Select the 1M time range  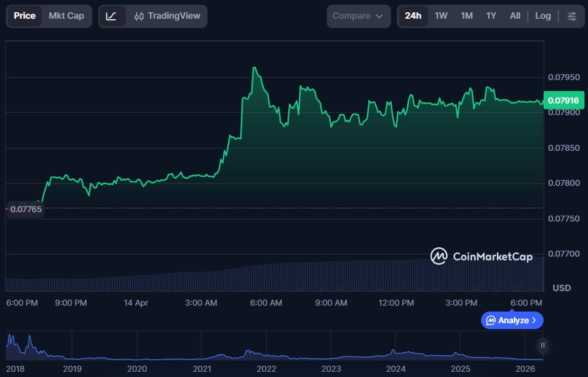click(x=466, y=16)
